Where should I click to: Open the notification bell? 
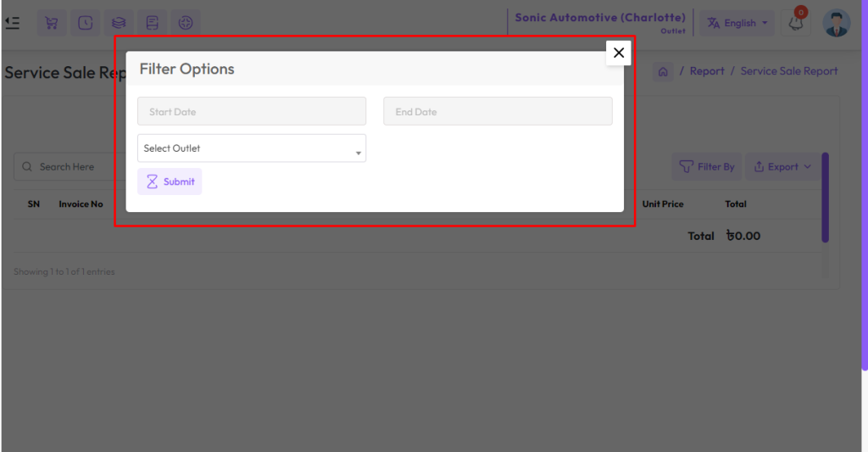coord(796,23)
